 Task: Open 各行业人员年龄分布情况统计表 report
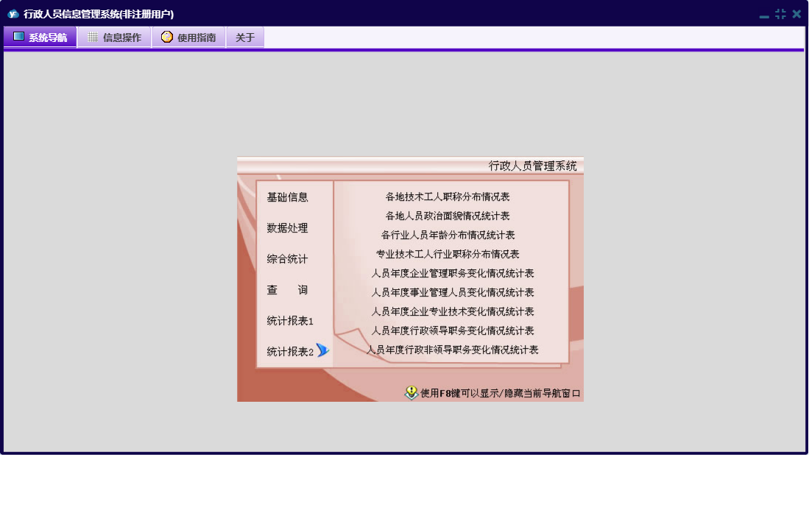[448, 235]
